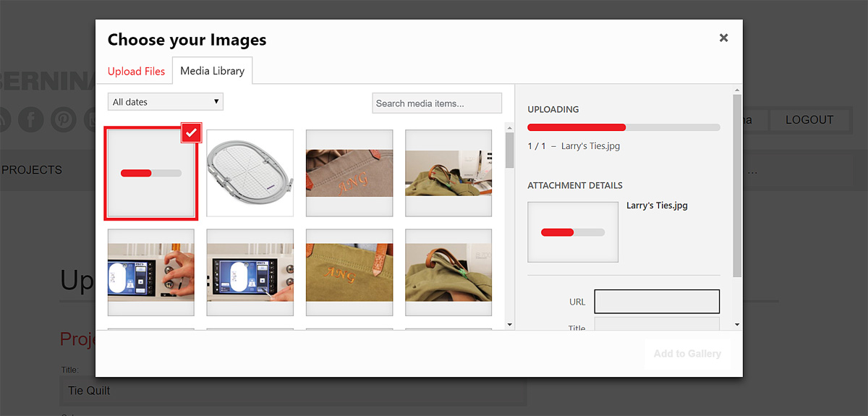Click attachment sidebar scroll down arrow
Image resolution: width=868 pixels, height=416 pixels.
737,325
